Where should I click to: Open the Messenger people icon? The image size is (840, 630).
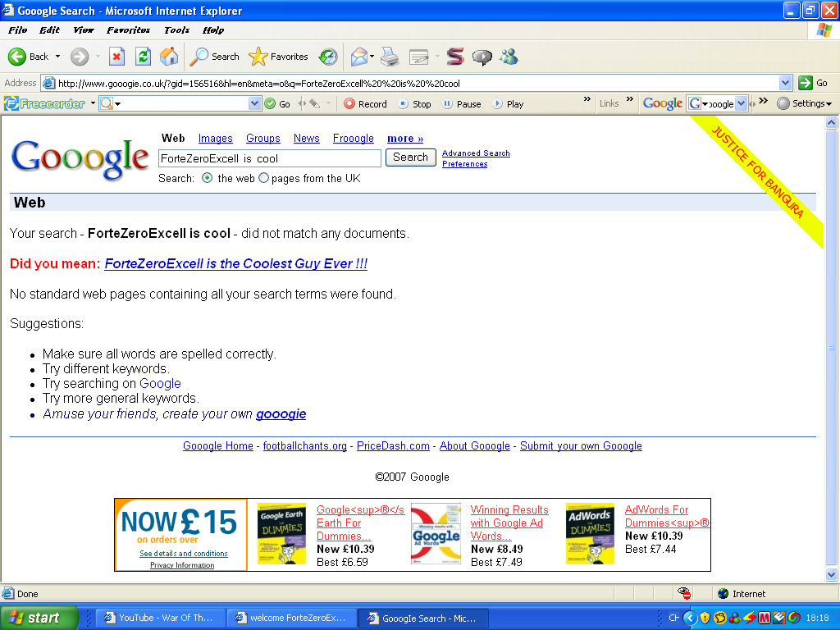tap(509, 57)
